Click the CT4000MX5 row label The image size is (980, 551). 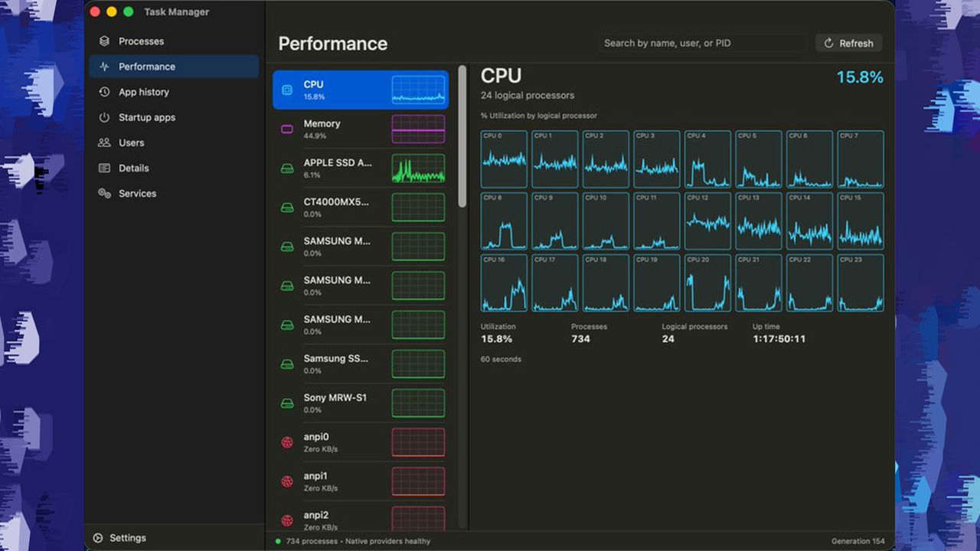(336, 202)
